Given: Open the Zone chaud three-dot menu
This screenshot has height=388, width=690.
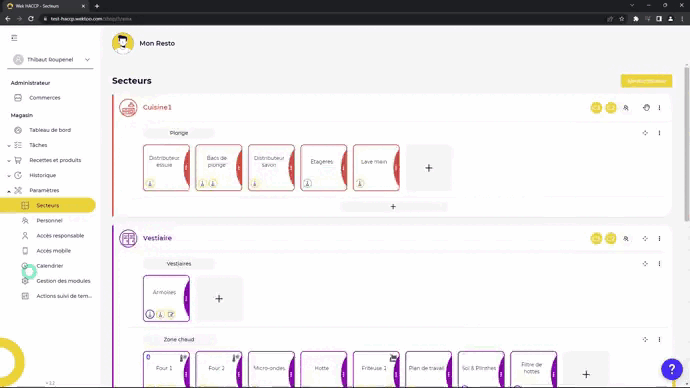Looking at the screenshot, I should [659, 340].
